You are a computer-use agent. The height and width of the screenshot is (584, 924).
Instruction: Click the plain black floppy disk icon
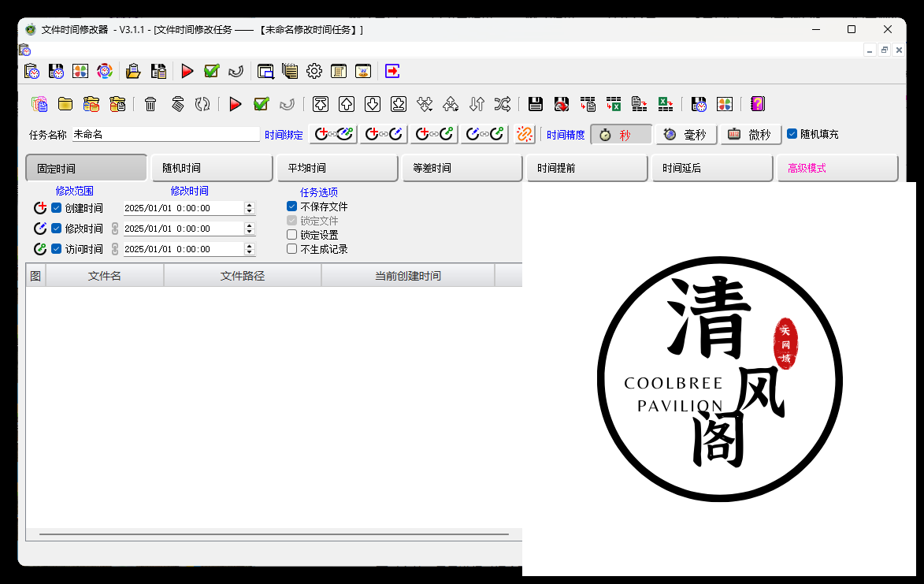click(536, 104)
